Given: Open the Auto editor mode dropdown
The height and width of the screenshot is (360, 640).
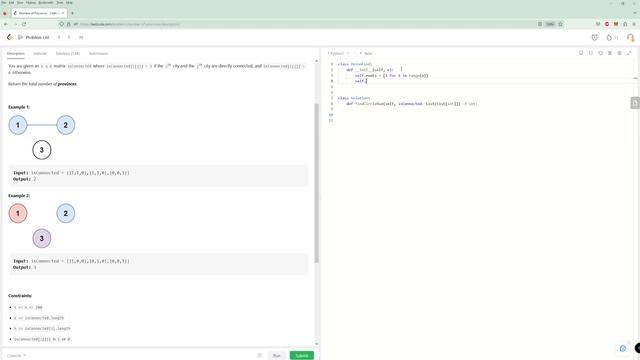Looking at the screenshot, I should 366,53.
